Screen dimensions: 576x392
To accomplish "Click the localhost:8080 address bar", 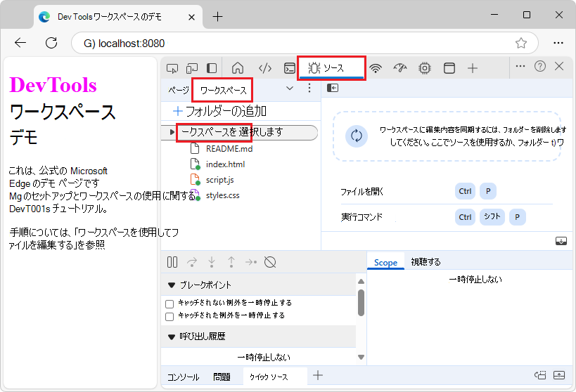I will click(305, 43).
